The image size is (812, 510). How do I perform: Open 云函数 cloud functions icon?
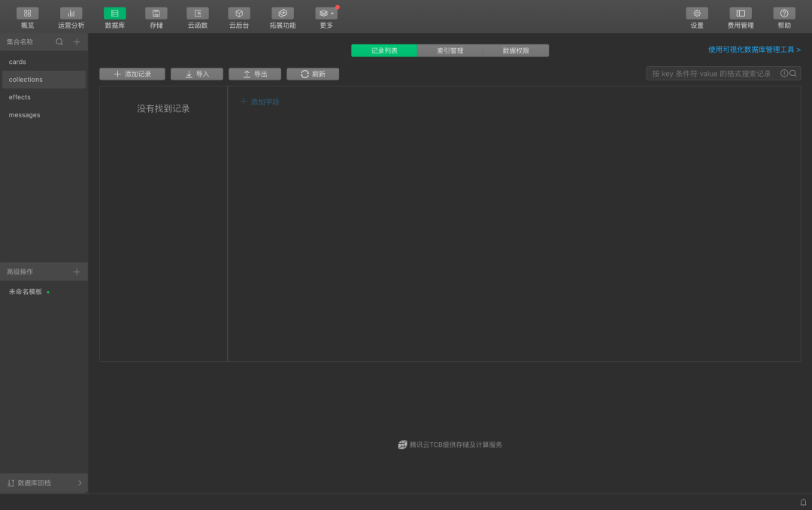click(198, 14)
